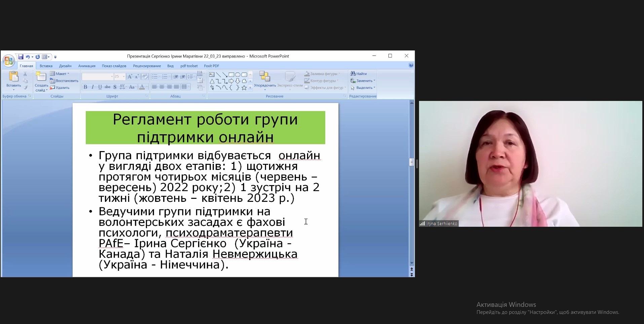Screen dimensions: 644x324
Task: Click the Undo arrow icon
Action: (x=28, y=57)
